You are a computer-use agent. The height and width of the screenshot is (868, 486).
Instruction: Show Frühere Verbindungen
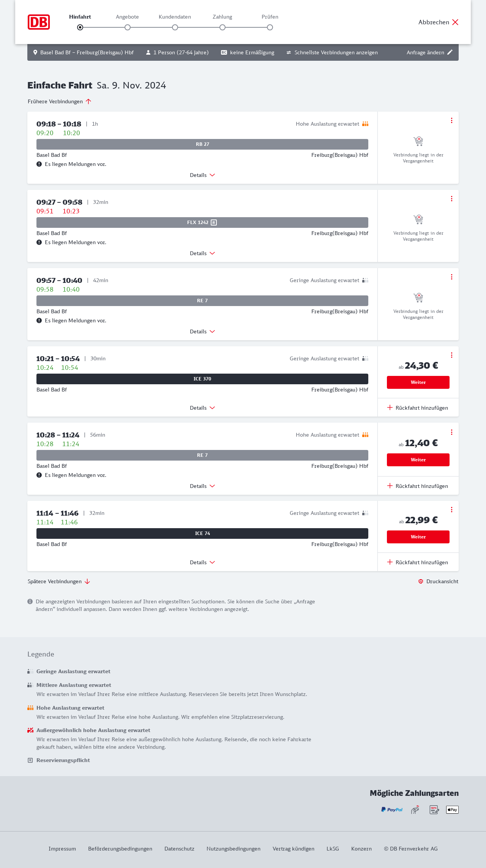coord(59,101)
